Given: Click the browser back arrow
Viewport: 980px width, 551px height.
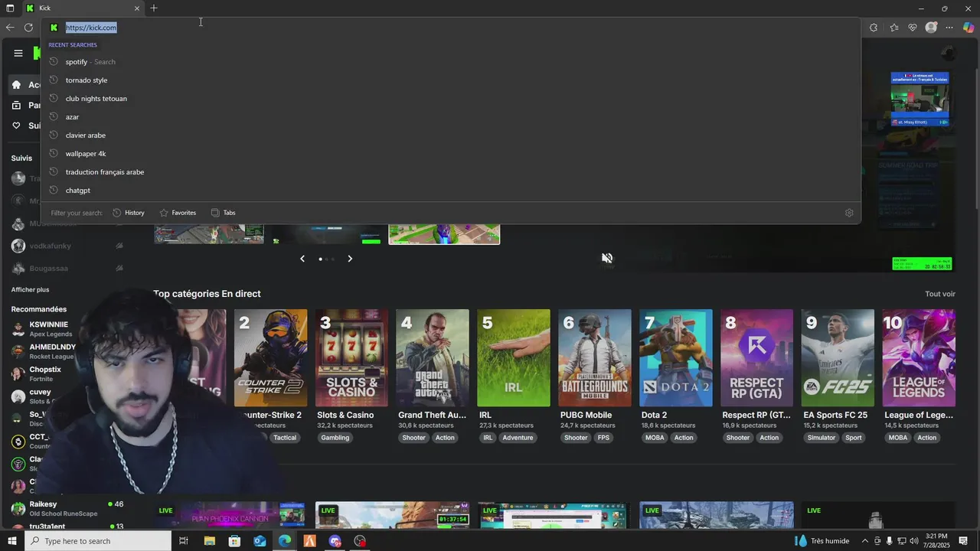Looking at the screenshot, I should 9,28.
